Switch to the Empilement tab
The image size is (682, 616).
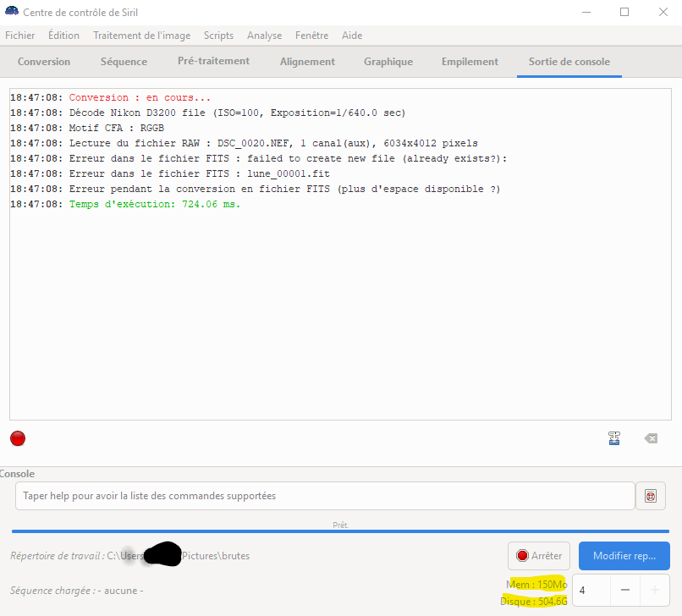[x=470, y=62]
